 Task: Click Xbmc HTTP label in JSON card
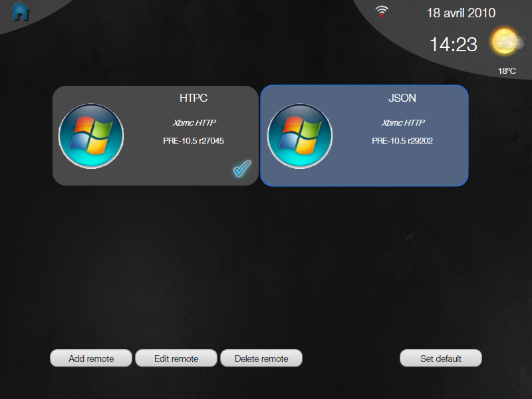tap(402, 122)
